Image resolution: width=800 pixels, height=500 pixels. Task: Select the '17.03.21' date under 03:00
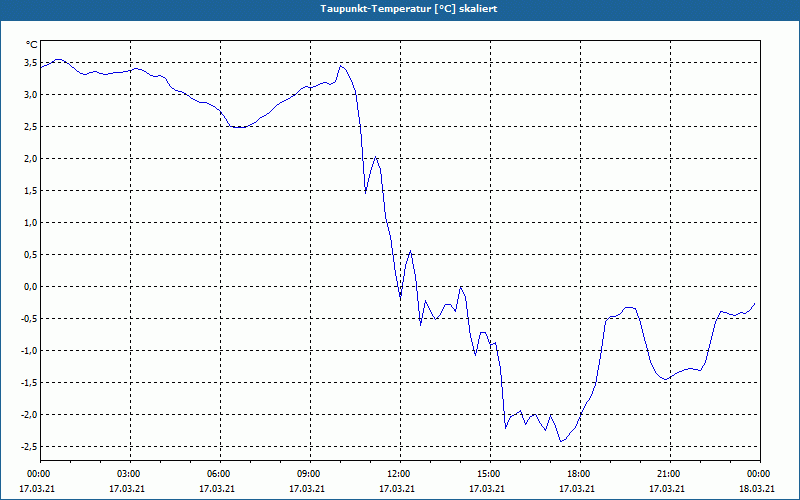[127, 489]
